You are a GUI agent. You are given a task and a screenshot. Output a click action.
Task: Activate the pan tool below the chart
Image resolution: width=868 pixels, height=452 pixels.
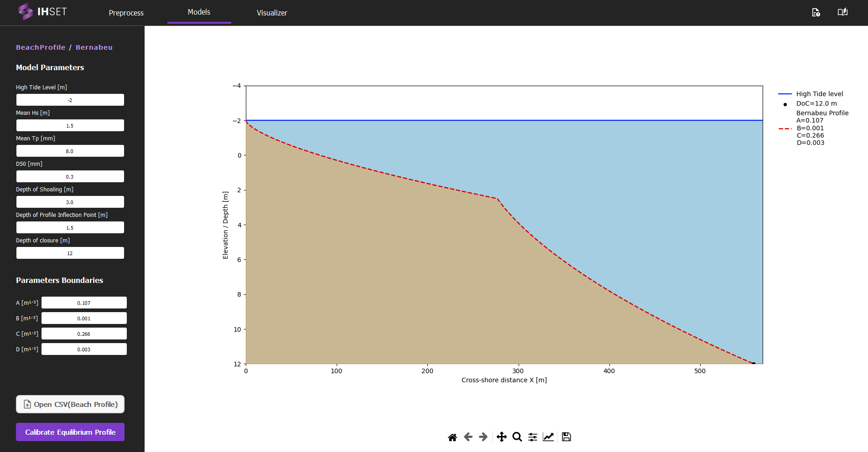tap(502, 437)
